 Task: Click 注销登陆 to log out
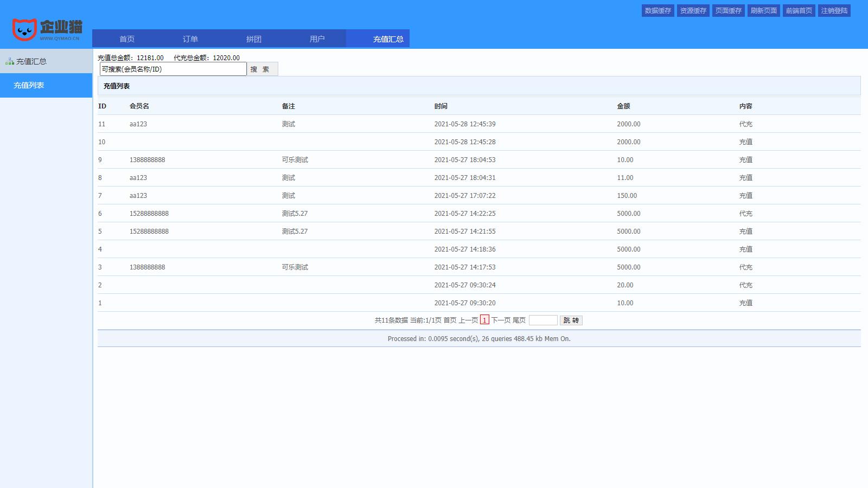(x=834, y=11)
